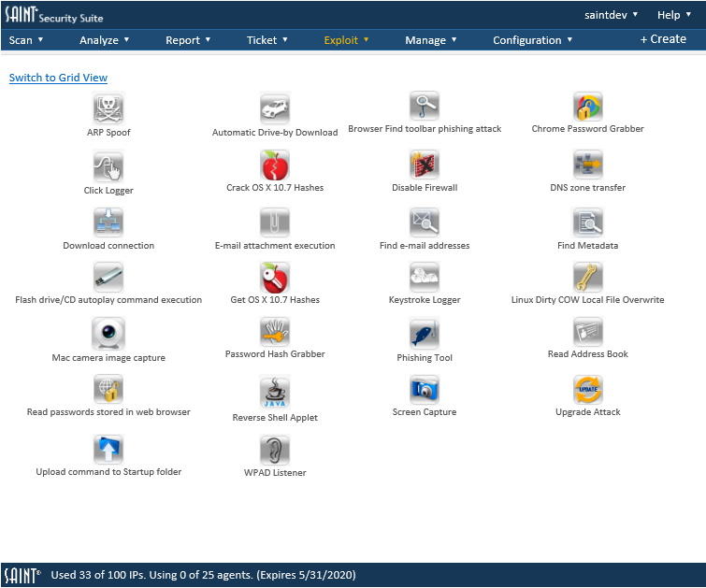
Task: Click the license usage status text in footer
Action: tap(203, 575)
